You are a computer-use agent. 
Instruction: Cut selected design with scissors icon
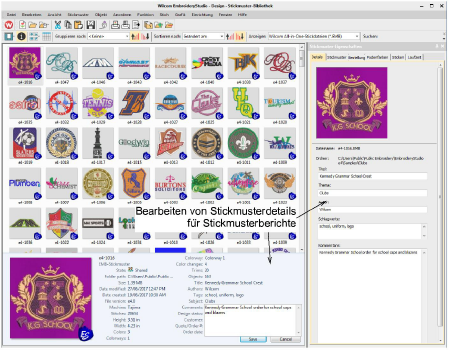(58, 25)
